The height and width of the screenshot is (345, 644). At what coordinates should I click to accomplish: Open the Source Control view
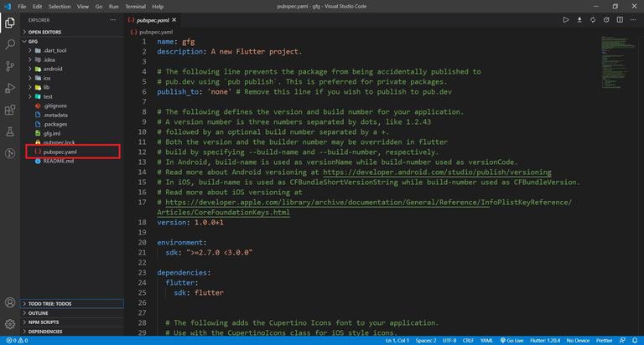10,66
